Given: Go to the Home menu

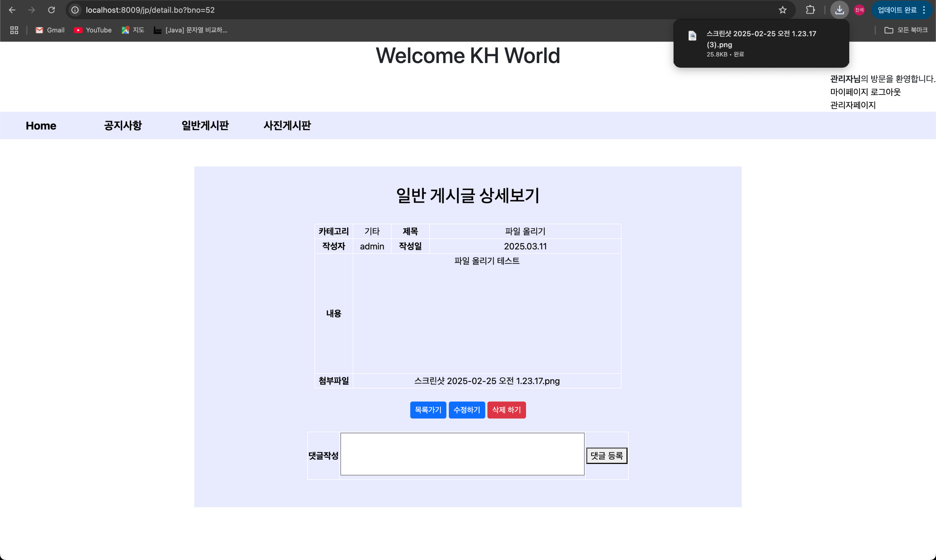Looking at the screenshot, I should (x=41, y=126).
